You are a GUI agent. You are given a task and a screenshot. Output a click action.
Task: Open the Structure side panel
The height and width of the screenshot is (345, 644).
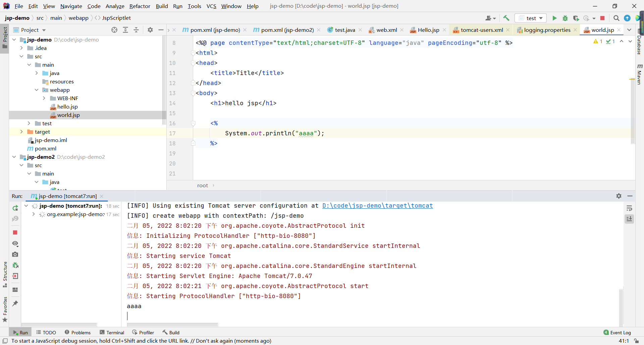click(5, 274)
